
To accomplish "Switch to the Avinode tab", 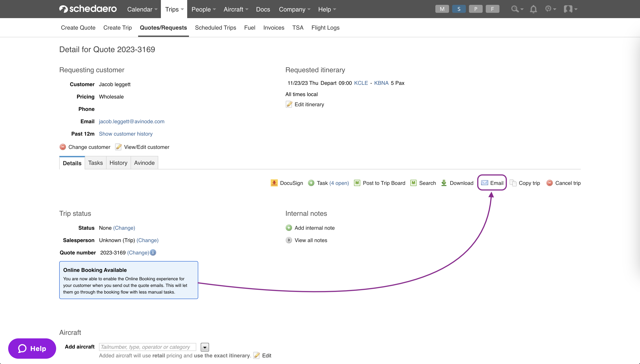I will (x=144, y=163).
